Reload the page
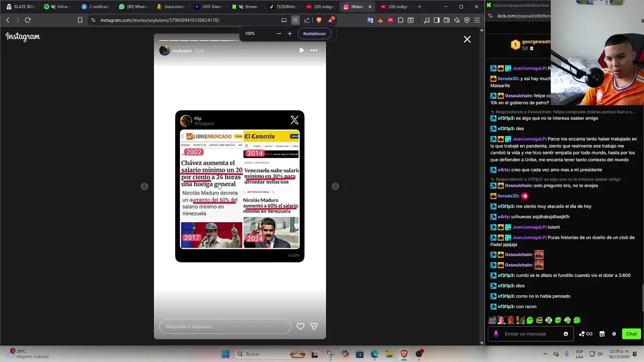 point(28,20)
